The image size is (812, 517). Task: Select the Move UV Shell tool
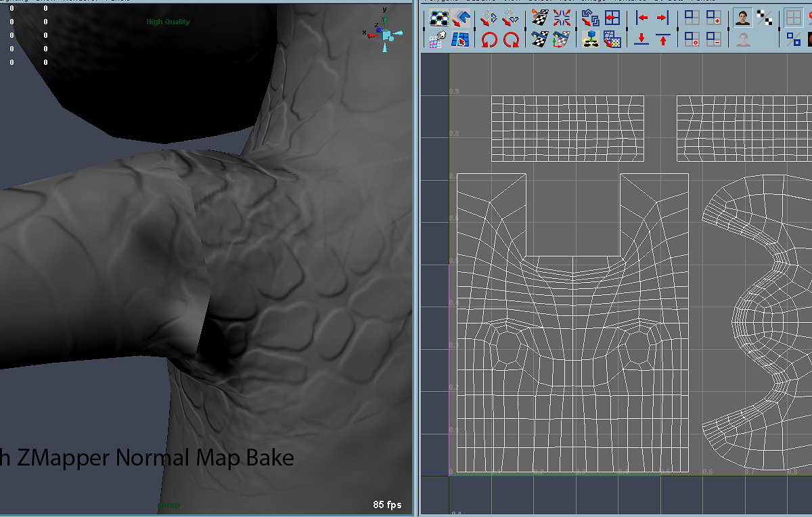[461, 18]
